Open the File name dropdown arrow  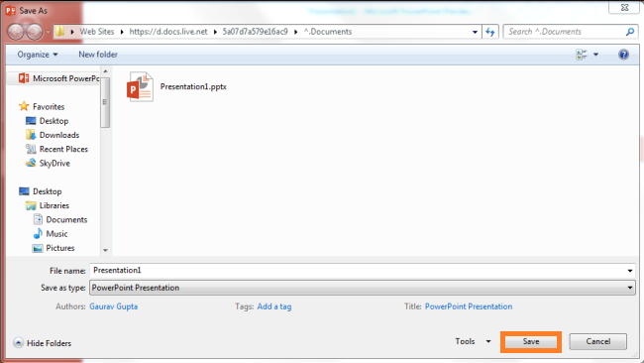click(x=629, y=271)
